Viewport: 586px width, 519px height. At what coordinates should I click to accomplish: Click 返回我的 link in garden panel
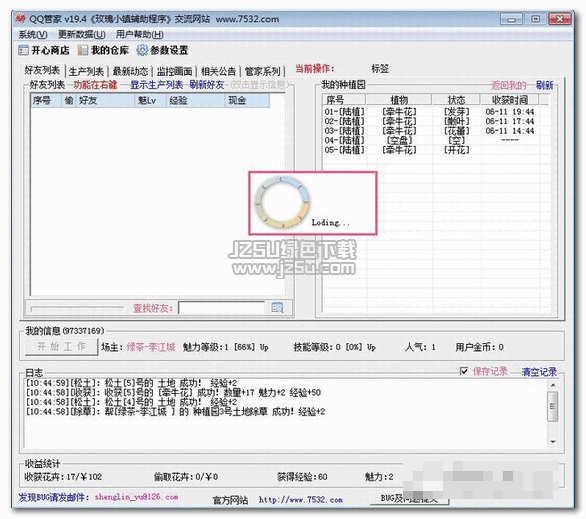coord(509,86)
